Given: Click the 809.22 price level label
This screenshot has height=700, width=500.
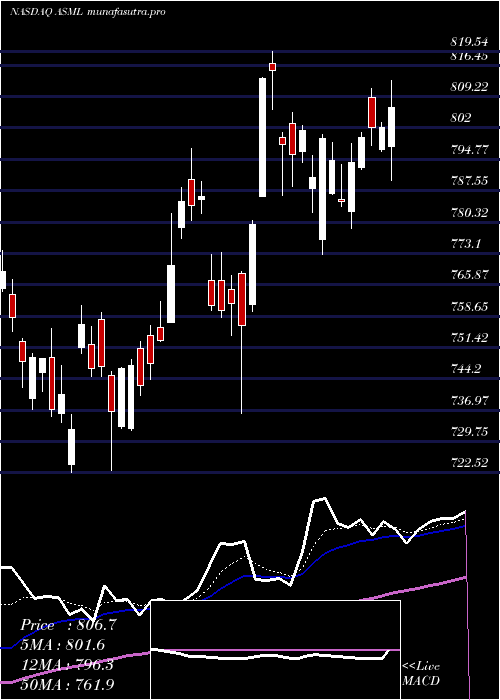Looking at the screenshot, I should (x=469, y=87).
